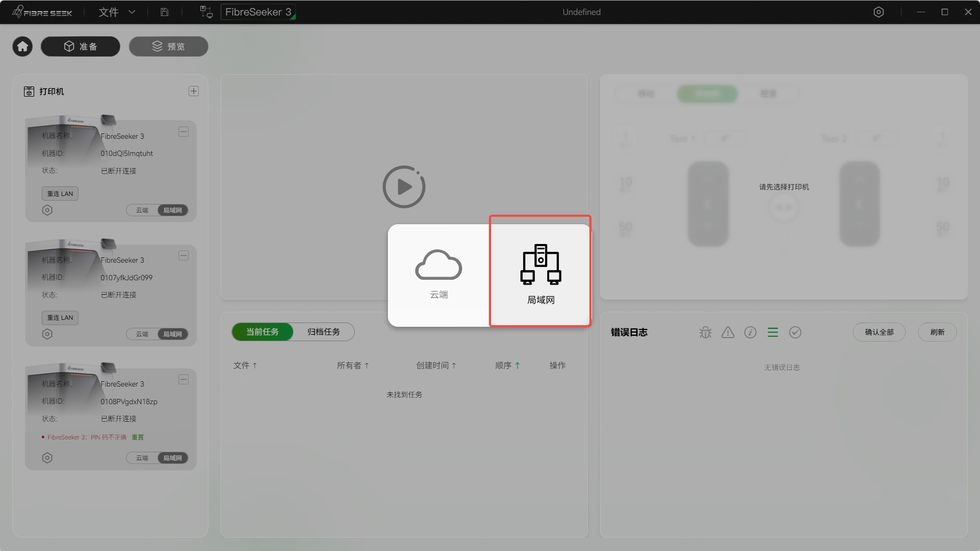Open the 文件 dropdown menu

pyautogui.click(x=117, y=12)
